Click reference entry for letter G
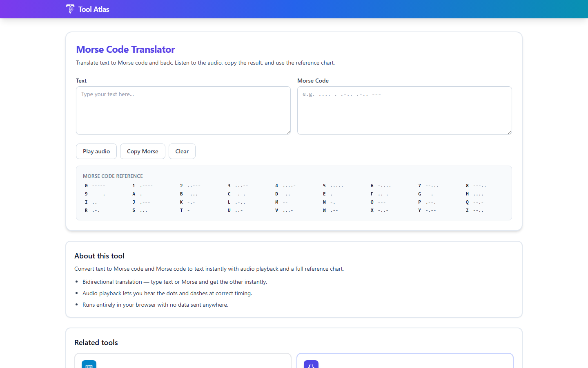The height and width of the screenshot is (368, 588). pos(425,194)
